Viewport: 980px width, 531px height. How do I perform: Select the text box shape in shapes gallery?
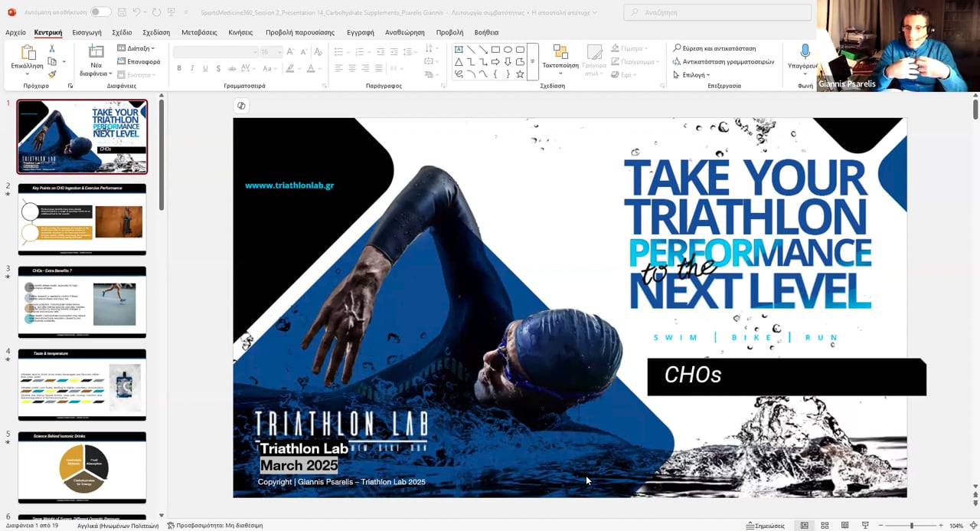(x=459, y=50)
